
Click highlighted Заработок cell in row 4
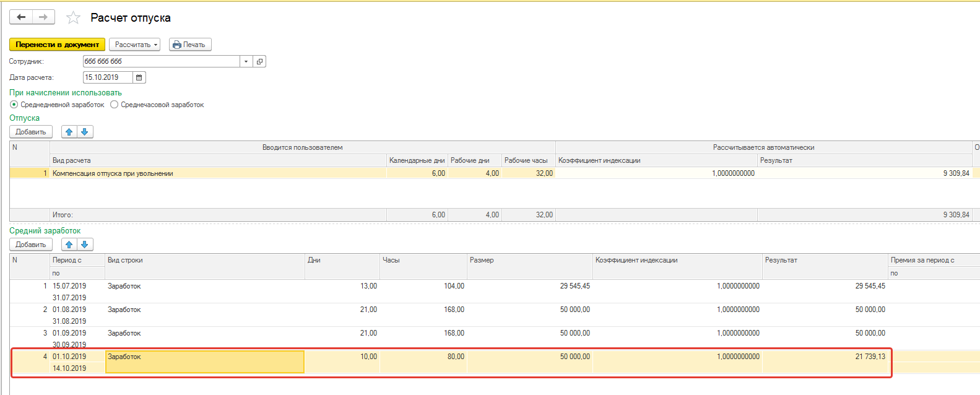pyautogui.click(x=205, y=362)
